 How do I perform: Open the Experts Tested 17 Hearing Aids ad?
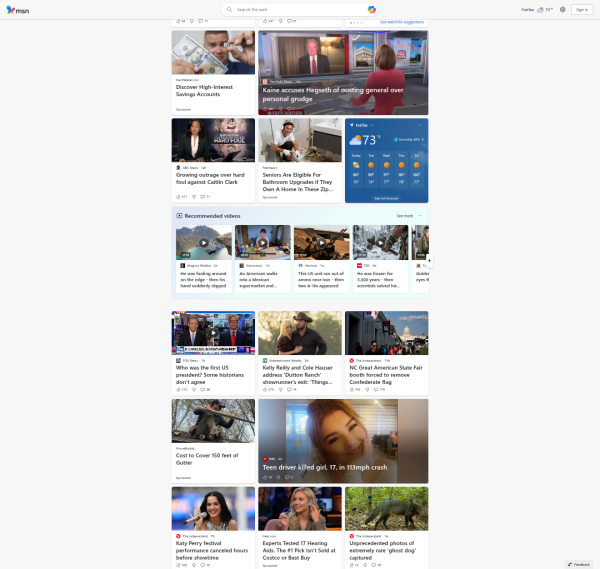coord(299,550)
